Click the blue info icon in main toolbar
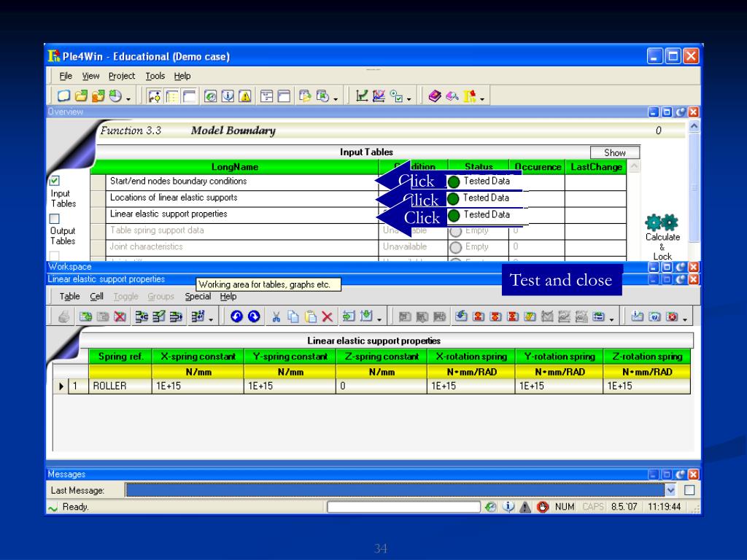This screenshot has width=747, height=560. coord(228,96)
